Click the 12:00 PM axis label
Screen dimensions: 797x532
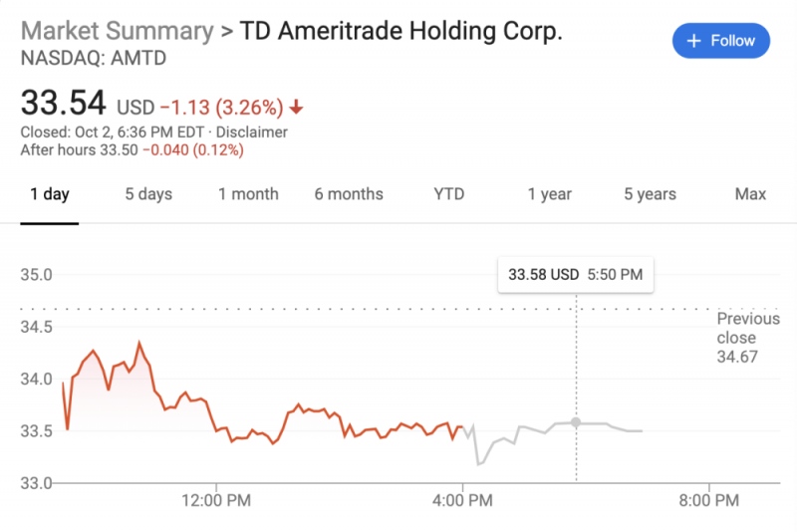(217, 501)
